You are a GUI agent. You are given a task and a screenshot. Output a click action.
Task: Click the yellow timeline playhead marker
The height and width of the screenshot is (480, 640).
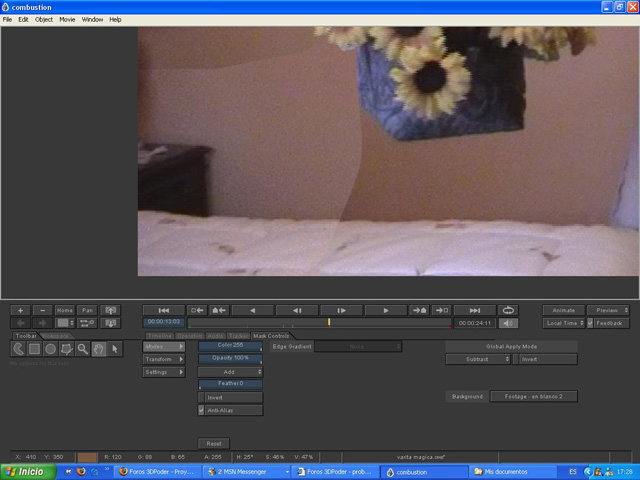coord(329,322)
